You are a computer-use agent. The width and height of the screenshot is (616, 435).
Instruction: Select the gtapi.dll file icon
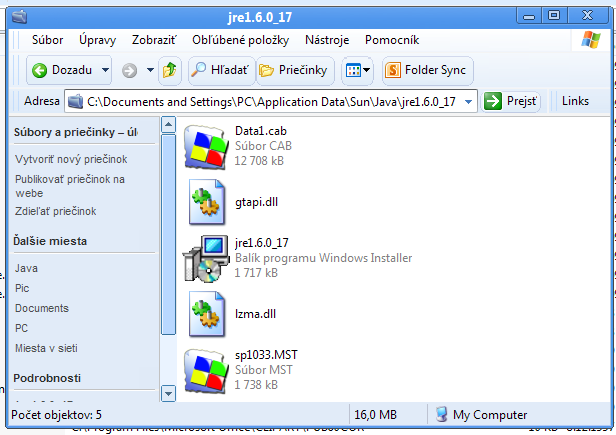[x=207, y=202]
